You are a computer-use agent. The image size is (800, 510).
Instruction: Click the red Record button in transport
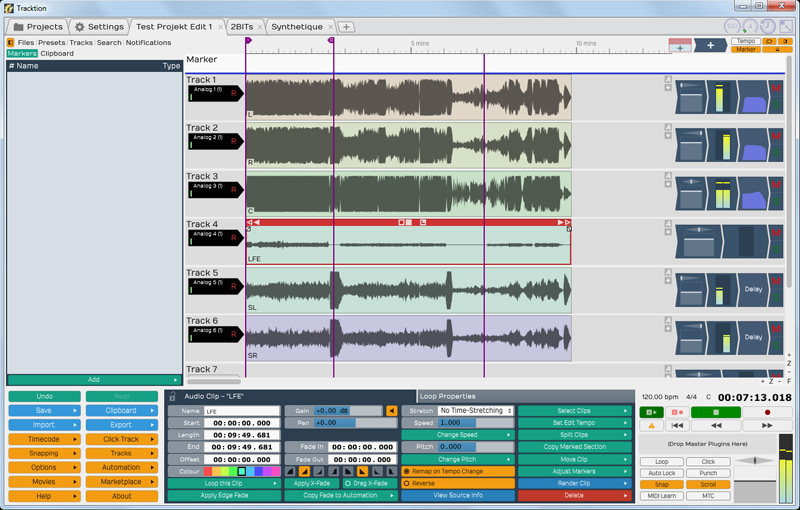767,412
